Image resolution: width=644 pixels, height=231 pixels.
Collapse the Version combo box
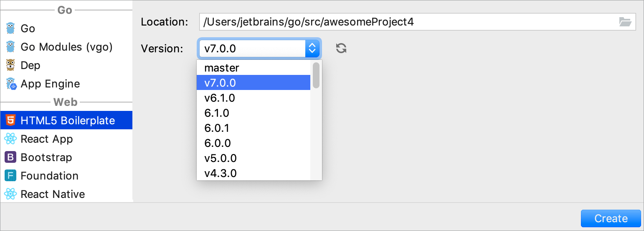pos(312,49)
